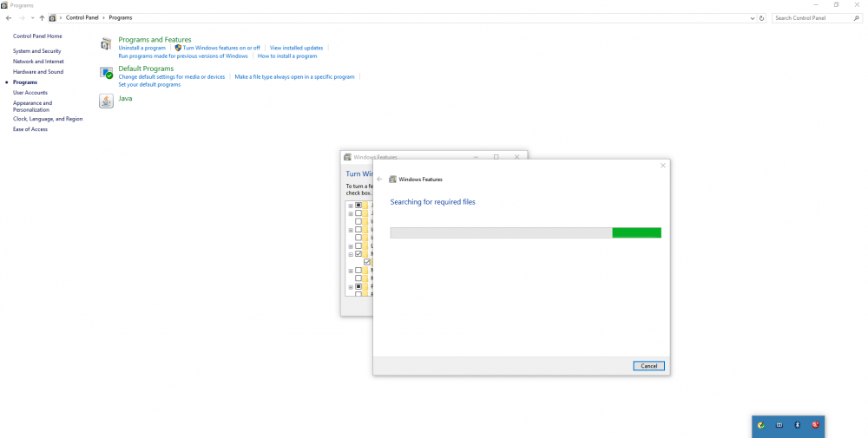Uncheck the indented child feature checkbox
Screen dimensions: 868x438
[366, 262]
